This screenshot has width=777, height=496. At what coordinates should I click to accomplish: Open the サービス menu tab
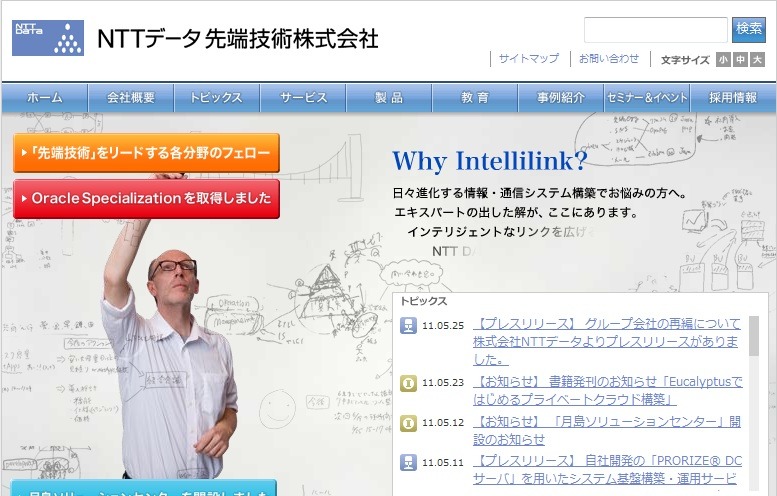pos(303,98)
